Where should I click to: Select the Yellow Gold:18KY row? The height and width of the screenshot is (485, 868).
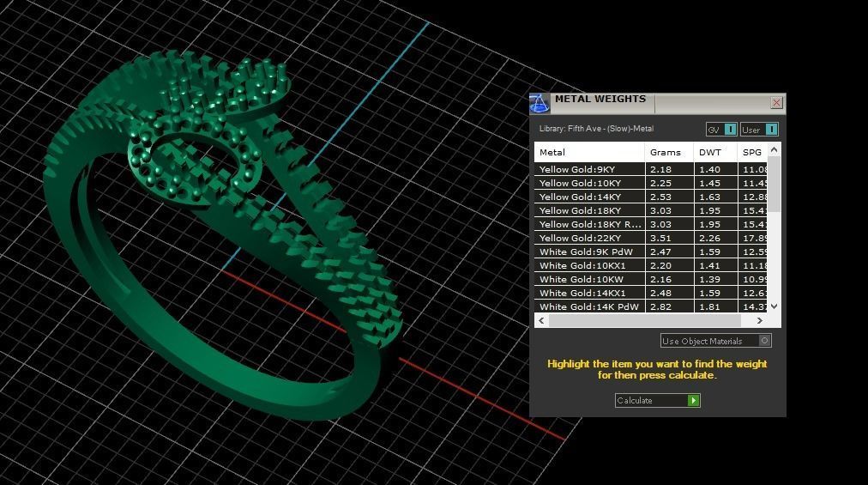[650, 210]
